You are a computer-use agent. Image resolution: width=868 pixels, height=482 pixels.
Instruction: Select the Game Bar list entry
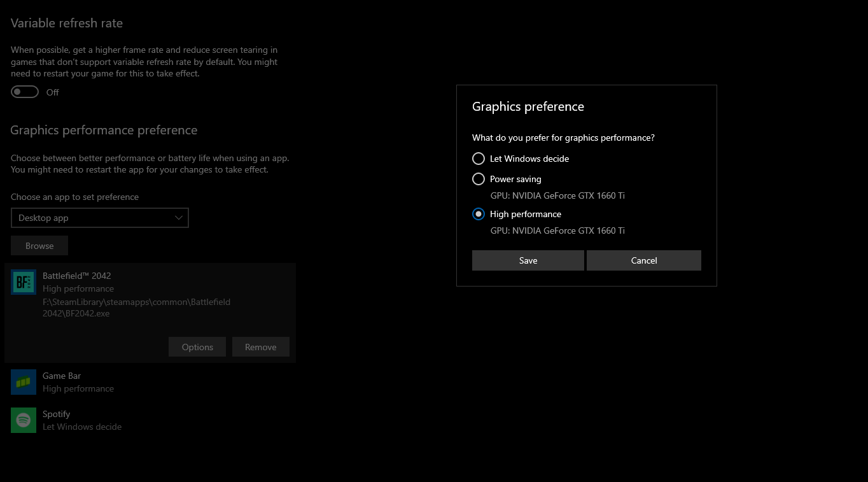point(150,382)
